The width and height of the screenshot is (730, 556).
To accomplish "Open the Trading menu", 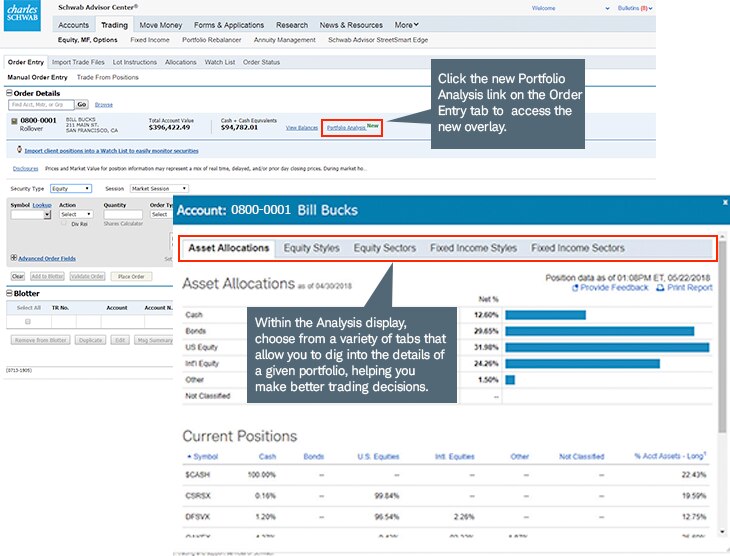I will 115,25.
